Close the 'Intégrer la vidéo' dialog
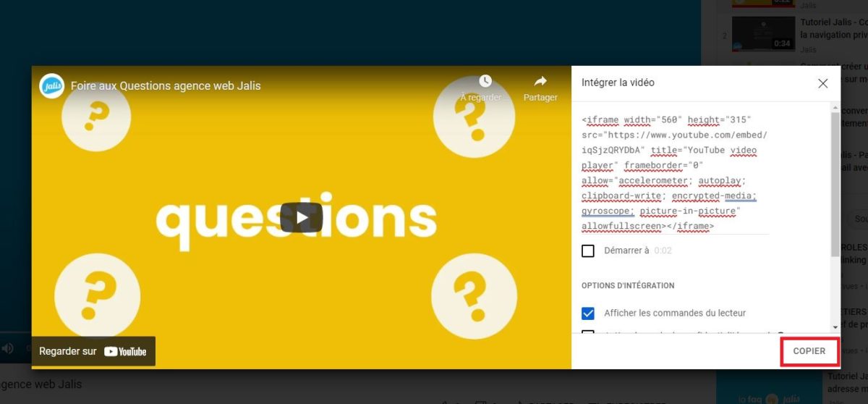Viewport: 868px width, 404px height. [822, 83]
